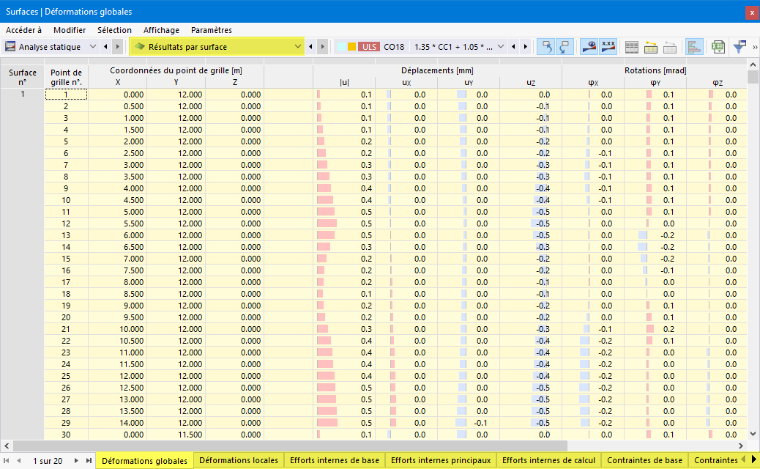Toggle the eye result-visibility toolbar icon
760x469 pixels.
coord(589,47)
